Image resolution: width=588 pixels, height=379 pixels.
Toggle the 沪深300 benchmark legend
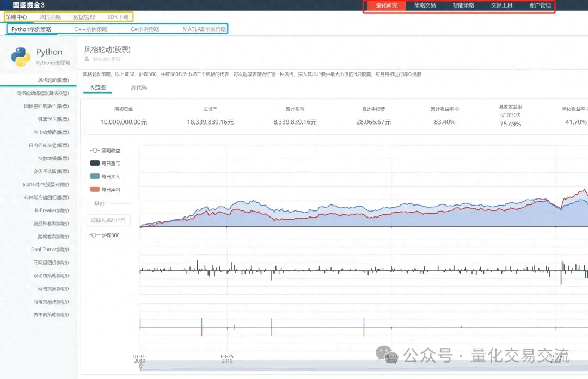pos(105,235)
